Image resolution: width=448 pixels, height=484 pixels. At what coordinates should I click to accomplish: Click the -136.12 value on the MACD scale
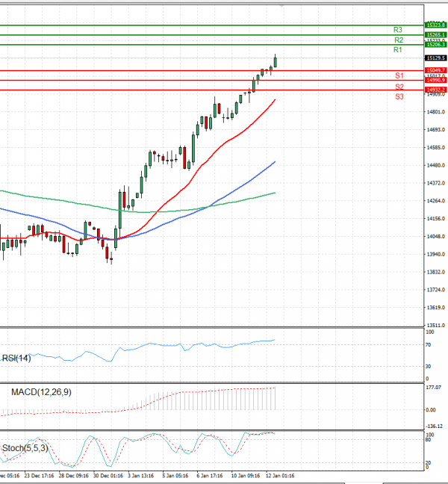pyautogui.click(x=434, y=426)
